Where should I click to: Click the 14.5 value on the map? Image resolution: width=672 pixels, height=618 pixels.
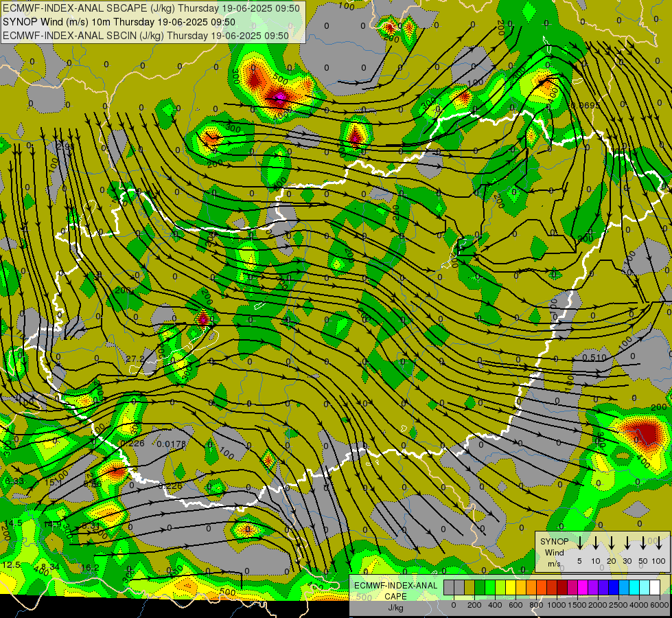tap(14, 523)
